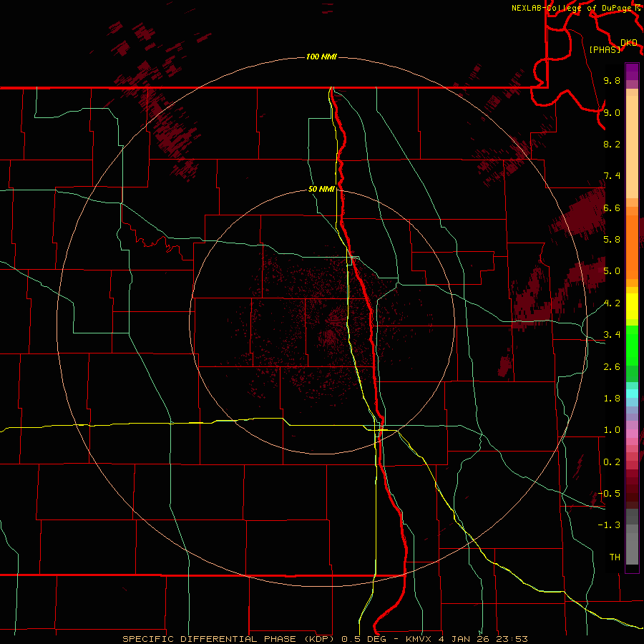Click the cyan segment of the color bar

pos(632,393)
